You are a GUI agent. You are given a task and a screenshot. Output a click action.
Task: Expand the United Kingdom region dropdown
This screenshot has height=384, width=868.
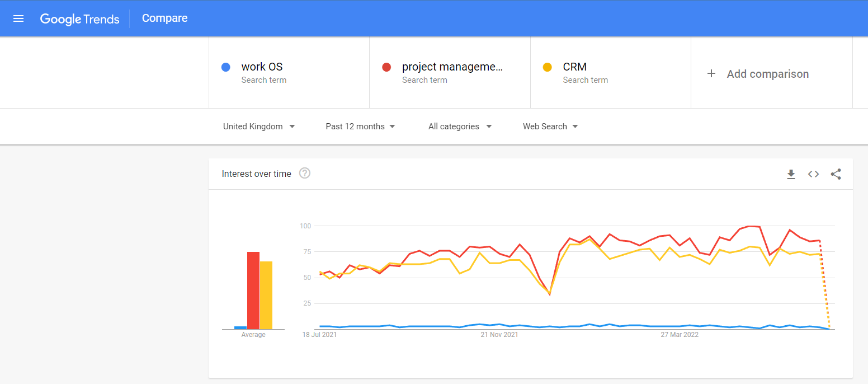click(259, 127)
